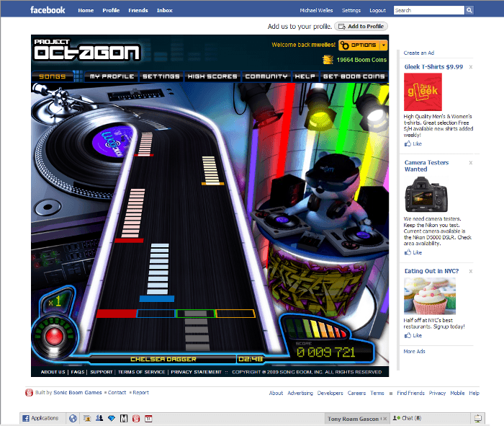Open the Profile menu item
The height and width of the screenshot is (426, 504).
(111, 10)
